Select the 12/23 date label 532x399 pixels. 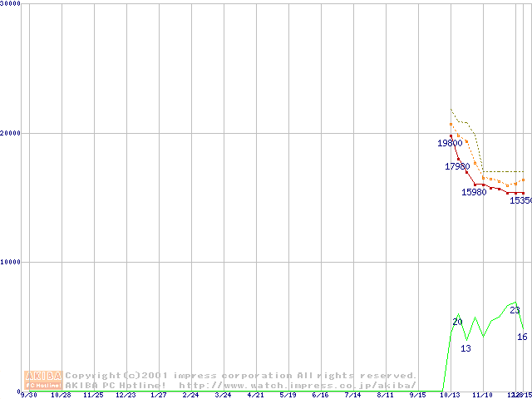point(126,396)
